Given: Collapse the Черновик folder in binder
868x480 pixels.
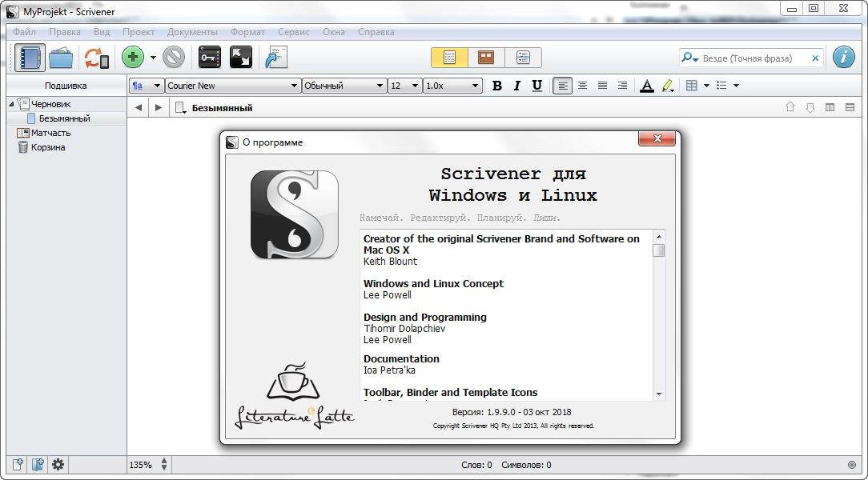Looking at the screenshot, I should point(12,104).
